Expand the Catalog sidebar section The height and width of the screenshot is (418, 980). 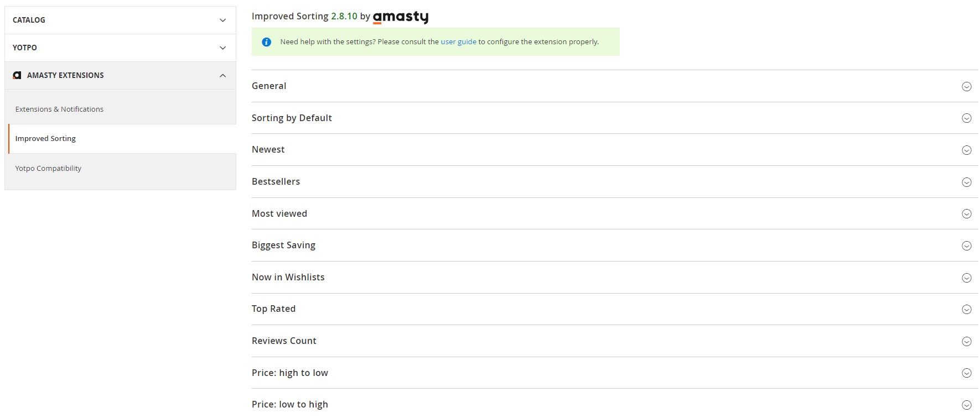coord(120,20)
